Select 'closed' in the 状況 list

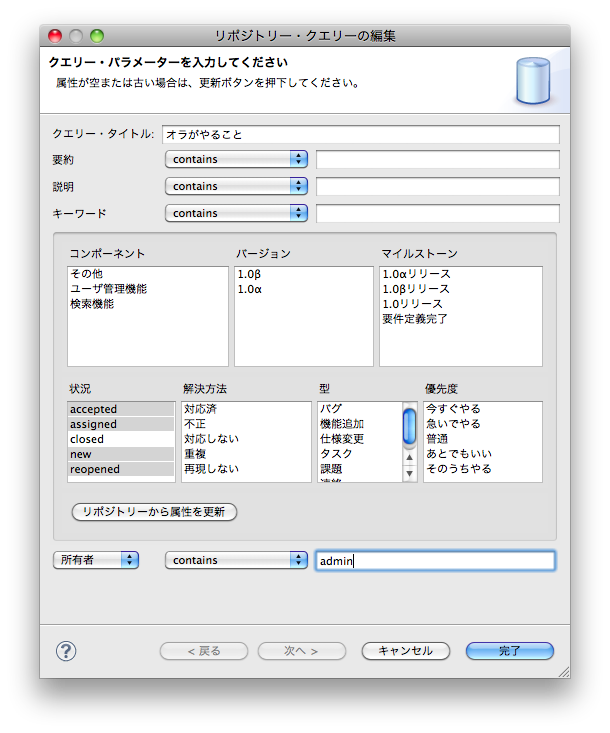coord(87,439)
